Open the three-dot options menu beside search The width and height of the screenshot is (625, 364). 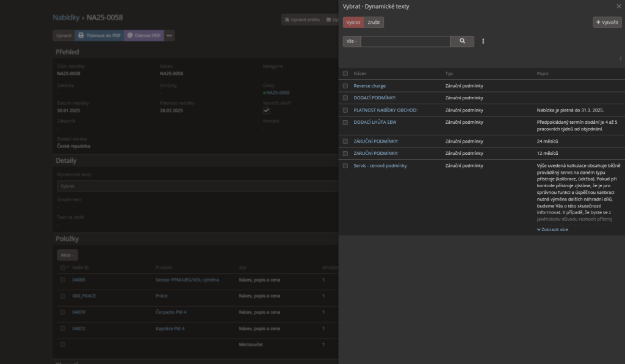pos(483,41)
